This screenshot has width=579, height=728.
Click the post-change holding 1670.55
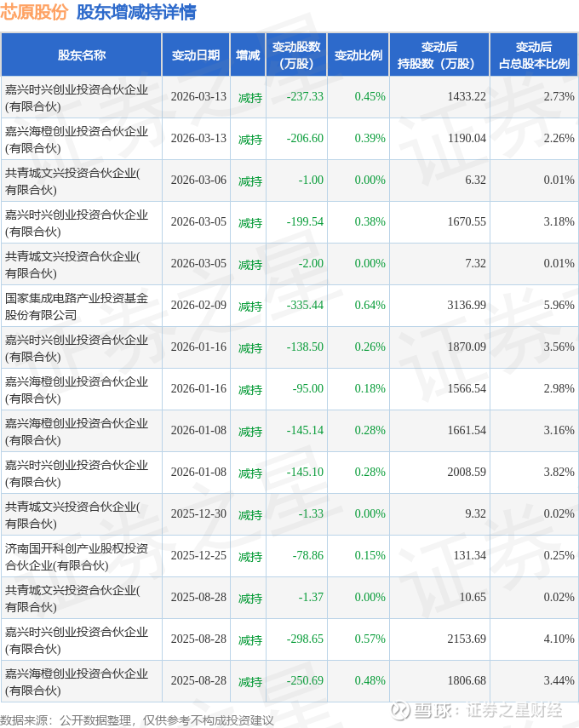pyautogui.click(x=467, y=221)
